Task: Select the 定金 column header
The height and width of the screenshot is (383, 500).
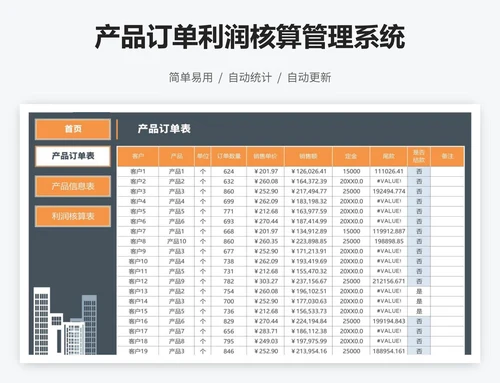Action: click(351, 156)
